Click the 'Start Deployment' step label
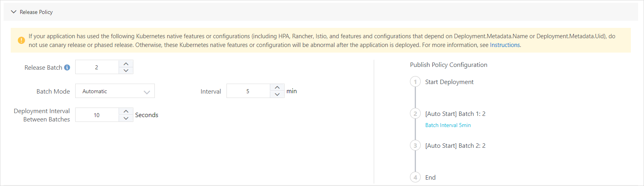 pyautogui.click(x=449, y=82)
